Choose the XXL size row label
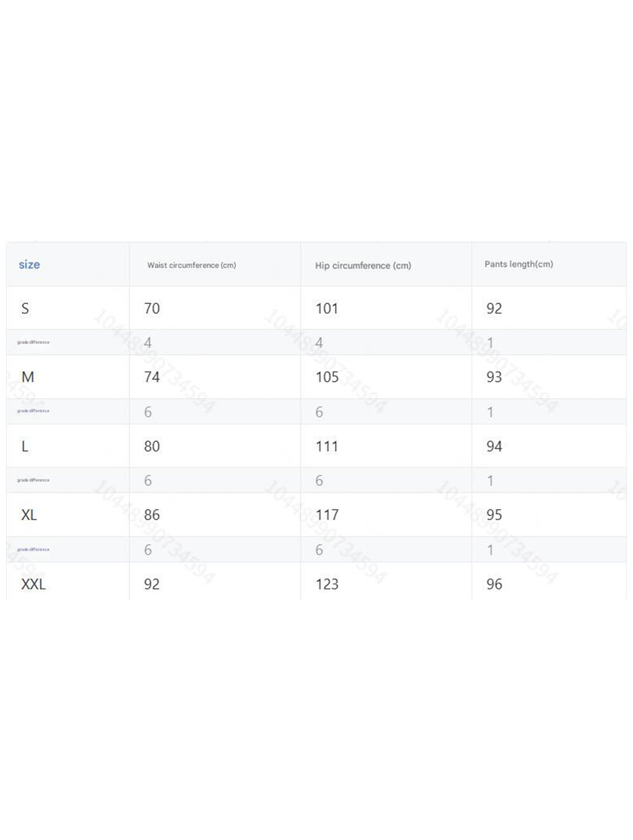 tap(33, 584)
